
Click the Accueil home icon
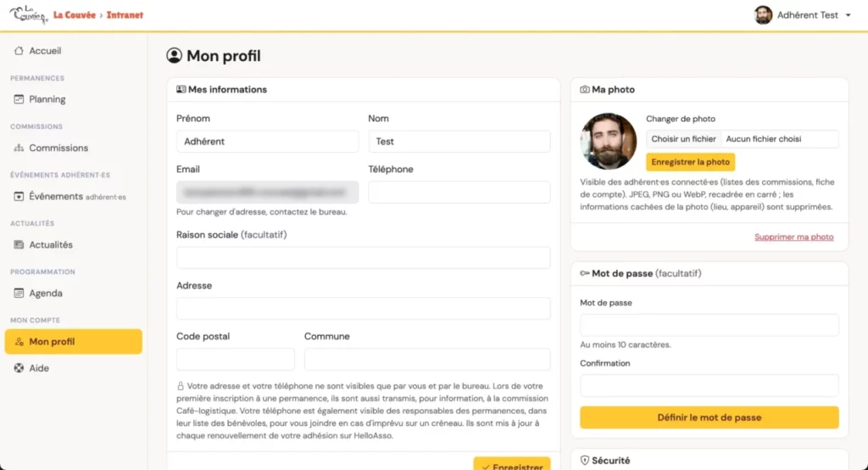[x=19, y=50]
